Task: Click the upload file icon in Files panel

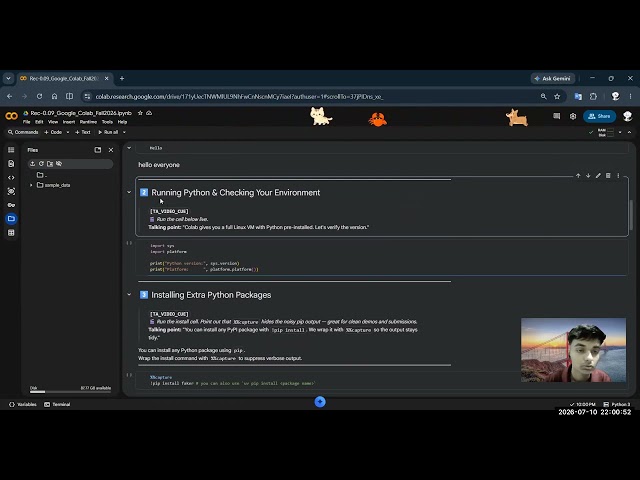Action: pyautogui.click(x=33, y=164)
